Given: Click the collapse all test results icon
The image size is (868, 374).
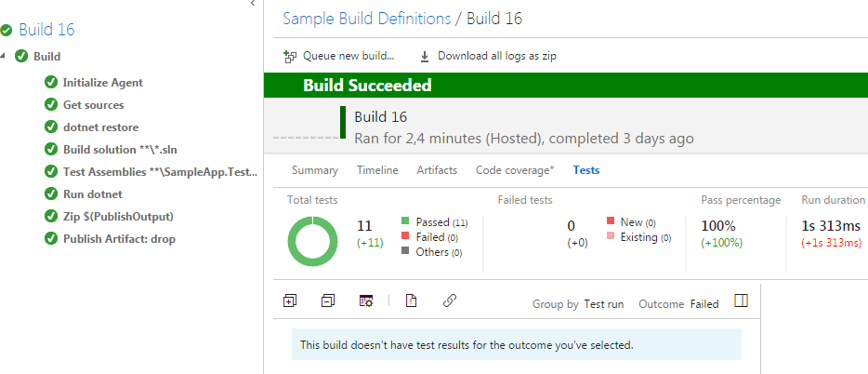Looking at the screenshot, I should 327,301.
